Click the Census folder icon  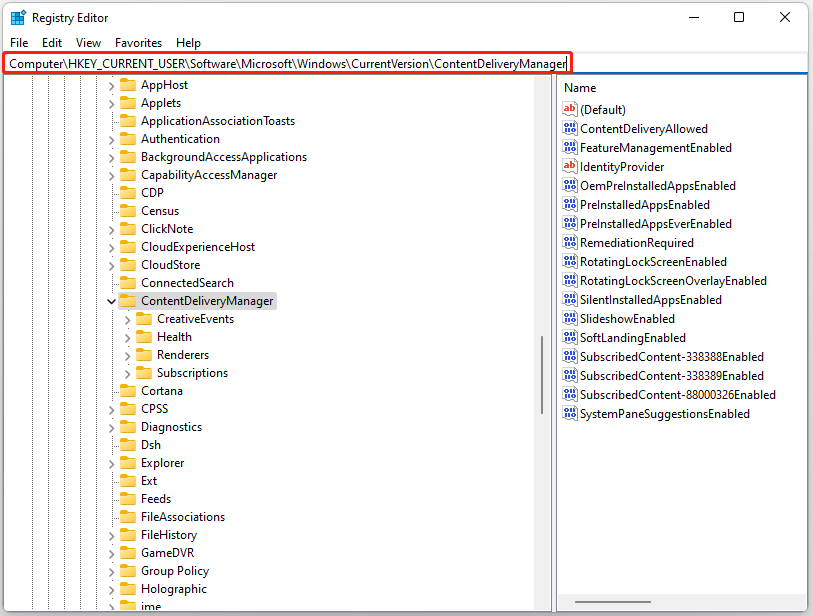tap(128, 211)
